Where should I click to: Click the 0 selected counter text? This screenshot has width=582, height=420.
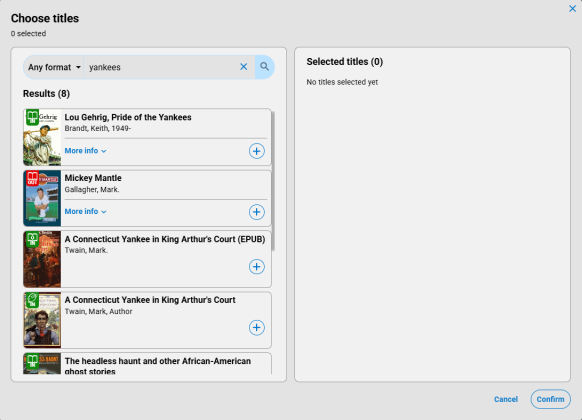coord(29,33)
